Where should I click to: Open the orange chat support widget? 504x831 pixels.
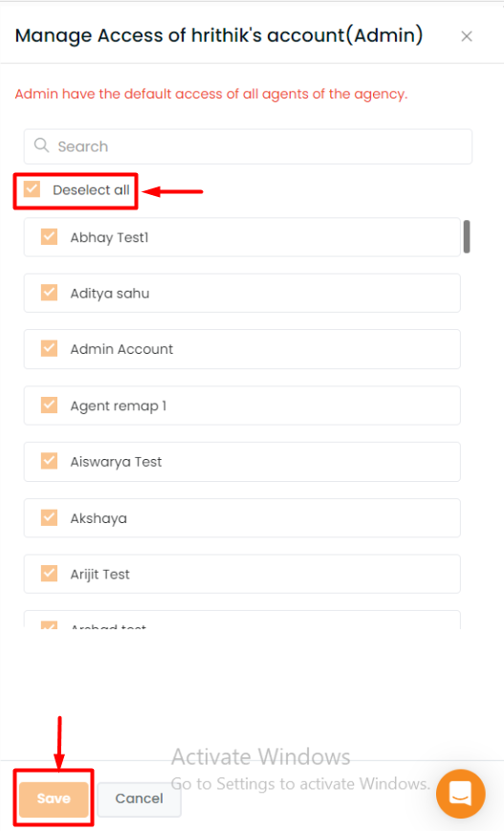tap(460, 794)
